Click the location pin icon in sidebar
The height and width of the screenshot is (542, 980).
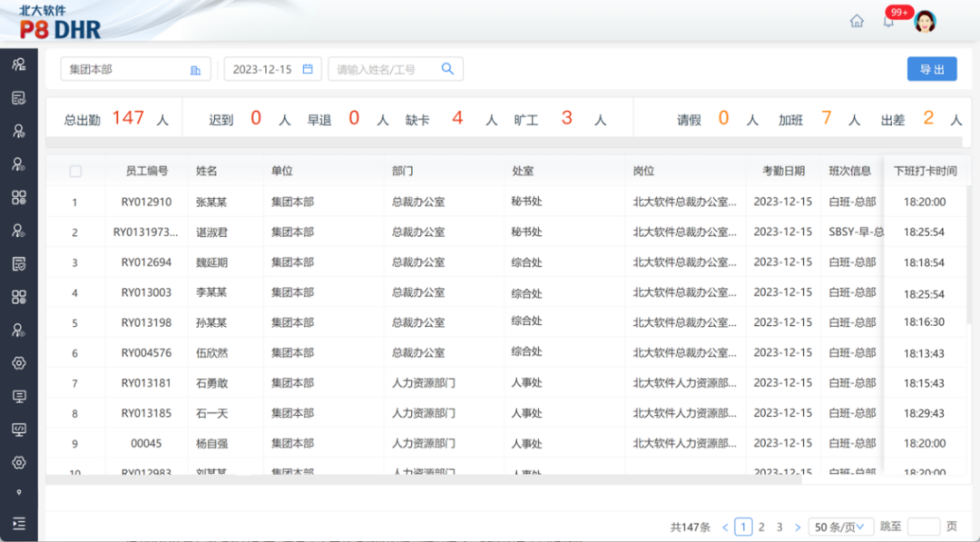18,493
